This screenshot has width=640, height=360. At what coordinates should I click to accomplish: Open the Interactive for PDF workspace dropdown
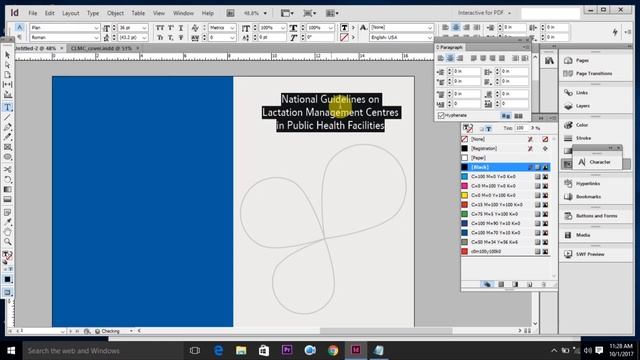(484, 13)
